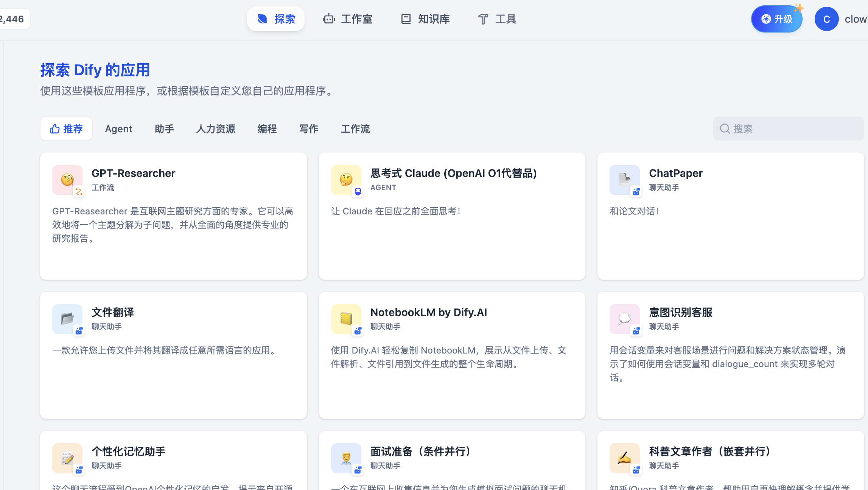Image resolution: width=868 pixels, height=490 pixels.
Task: Filter apps by 写作 category
Action: pyautogui.click(x=309, y=129)
